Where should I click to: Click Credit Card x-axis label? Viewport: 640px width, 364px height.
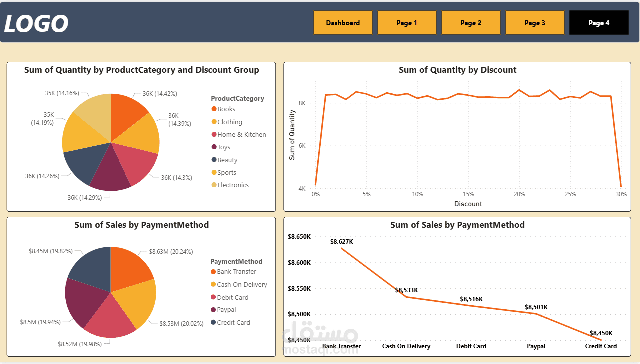[601, 346]
